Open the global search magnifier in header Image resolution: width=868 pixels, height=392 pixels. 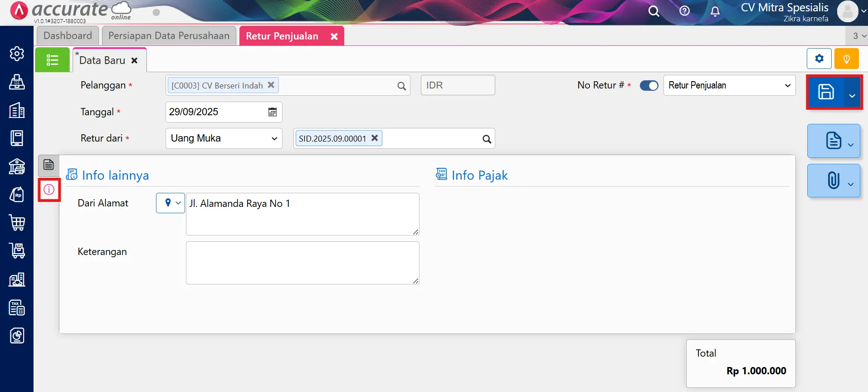point(653,11)
